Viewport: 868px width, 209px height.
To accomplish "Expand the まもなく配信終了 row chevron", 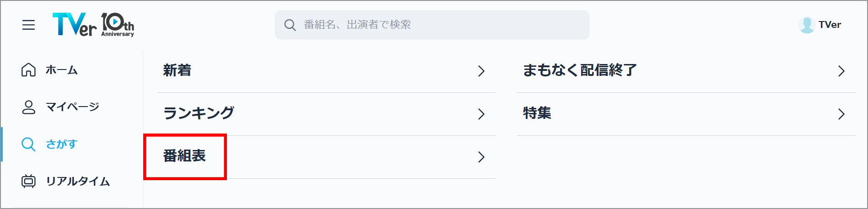I will (x=841, y=71).
